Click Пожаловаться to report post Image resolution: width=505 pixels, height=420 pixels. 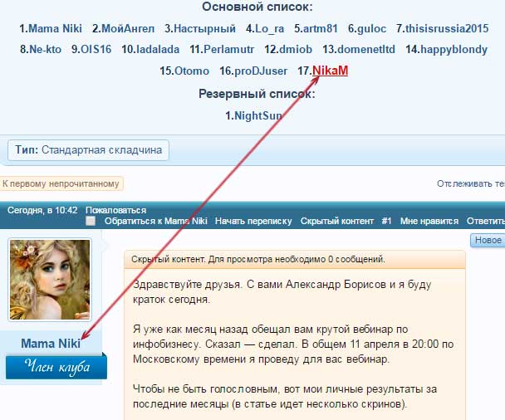(x=116, y=210)
